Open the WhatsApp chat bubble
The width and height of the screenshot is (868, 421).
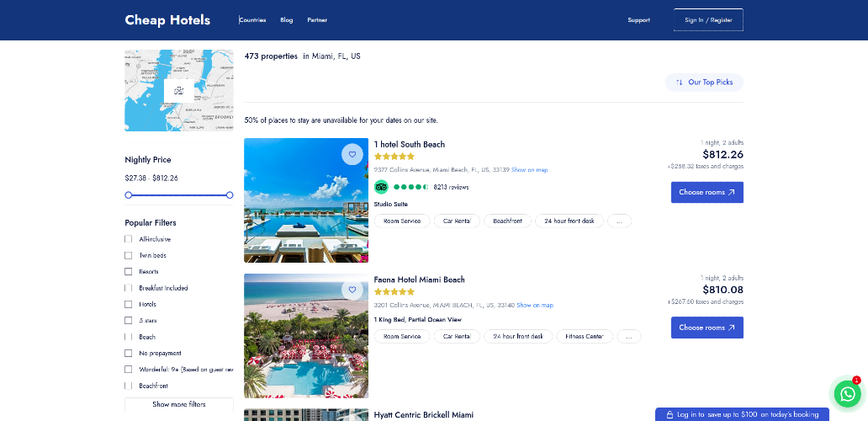[848, 393]
